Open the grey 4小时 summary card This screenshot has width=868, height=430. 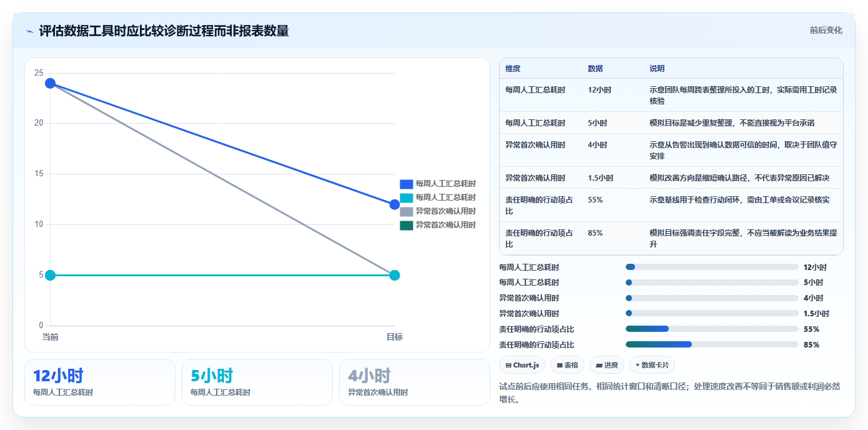415,382
